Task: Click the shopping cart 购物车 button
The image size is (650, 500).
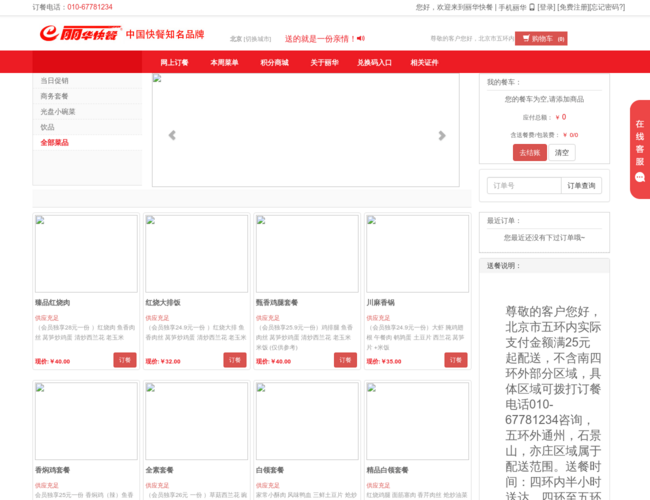Action: pos(541,39)
